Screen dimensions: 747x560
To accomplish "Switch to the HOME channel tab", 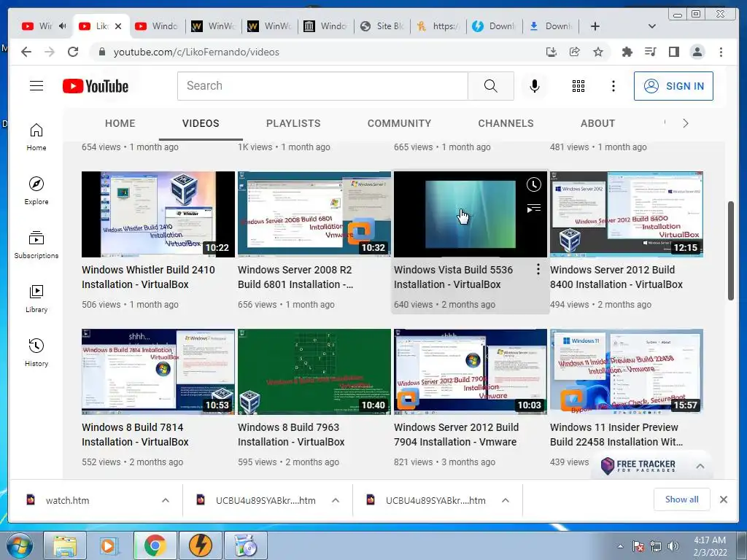I will 120,123.
